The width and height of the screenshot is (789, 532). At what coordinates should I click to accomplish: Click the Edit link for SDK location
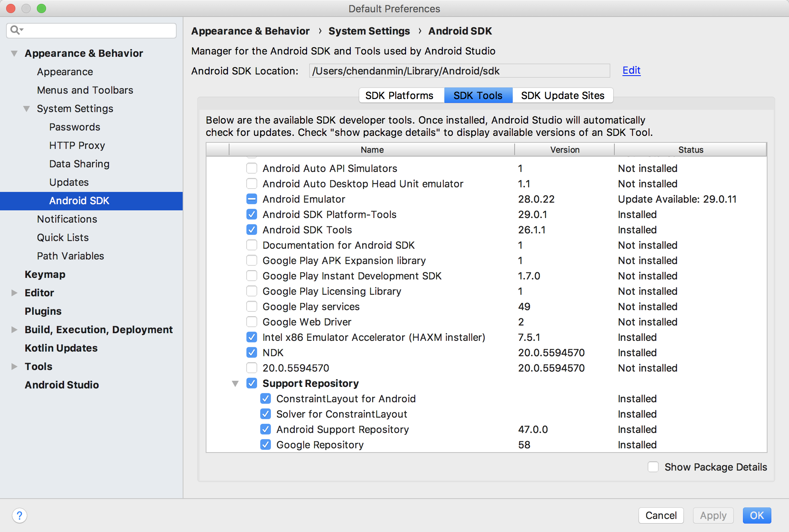[x=631, y=71]
